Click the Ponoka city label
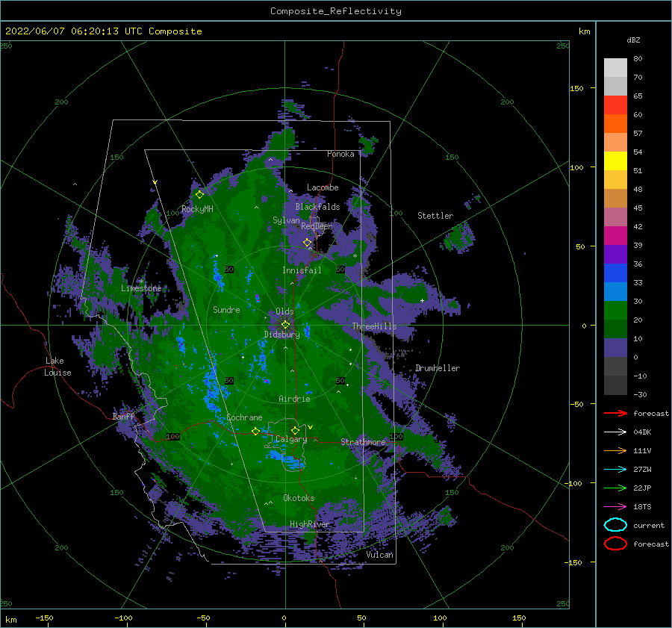 coord(340,154)
